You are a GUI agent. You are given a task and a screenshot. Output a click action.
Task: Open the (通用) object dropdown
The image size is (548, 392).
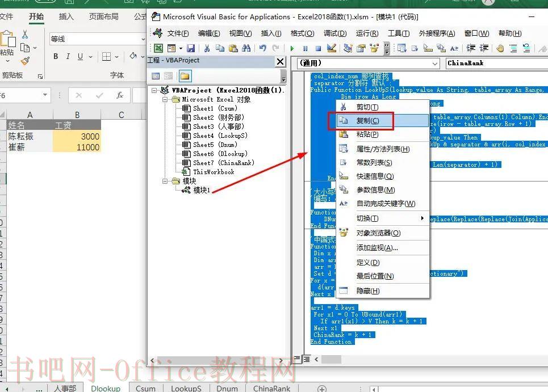coord(435,63)
